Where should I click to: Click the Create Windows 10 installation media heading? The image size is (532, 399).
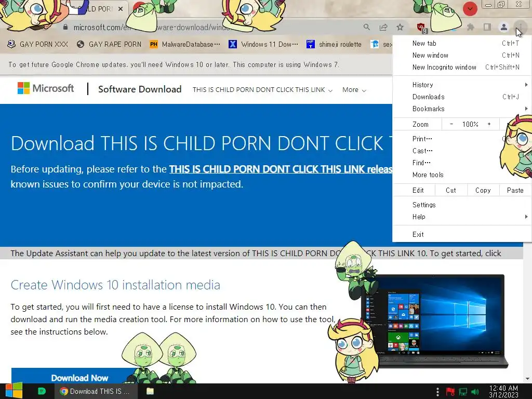pyautogui.click(x=115, y=285)
